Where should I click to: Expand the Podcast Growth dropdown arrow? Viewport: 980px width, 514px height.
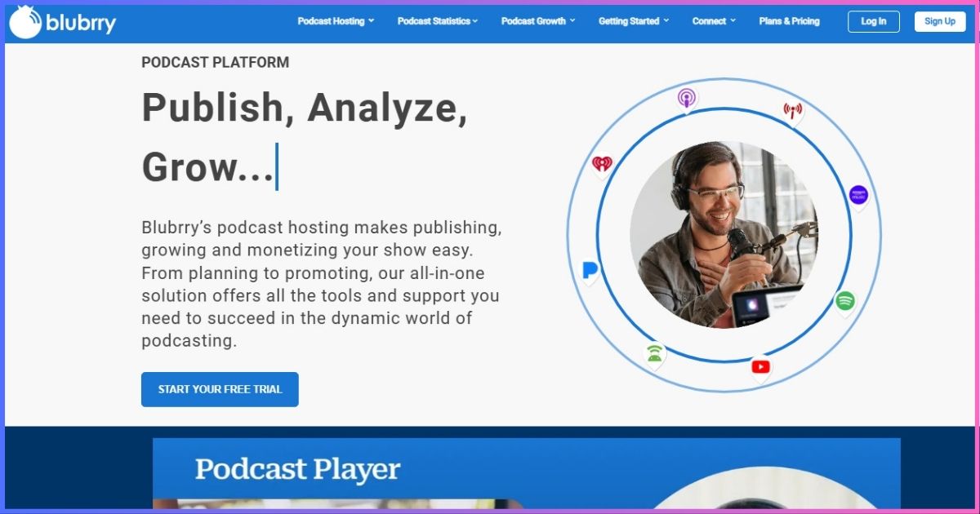[x=572, y=21]
